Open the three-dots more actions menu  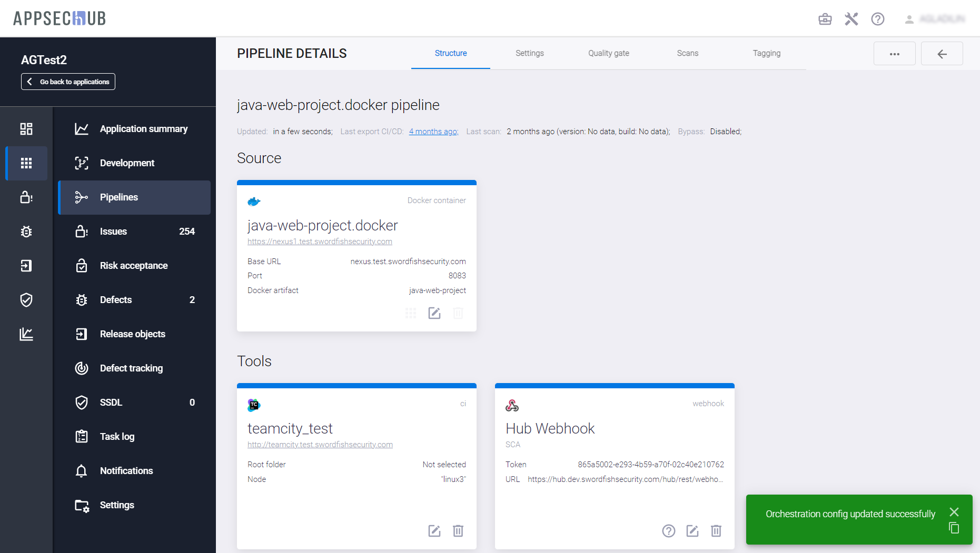coord(894,54)
